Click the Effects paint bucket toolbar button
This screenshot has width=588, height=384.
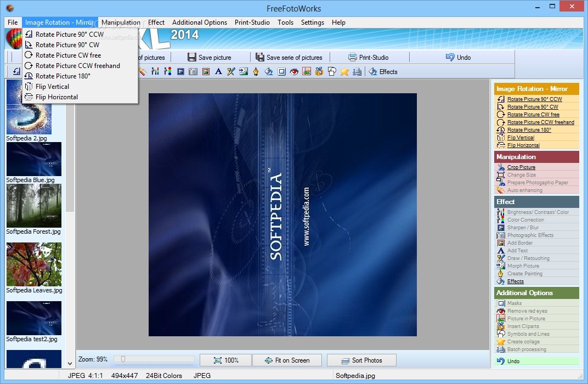(383, 72)
